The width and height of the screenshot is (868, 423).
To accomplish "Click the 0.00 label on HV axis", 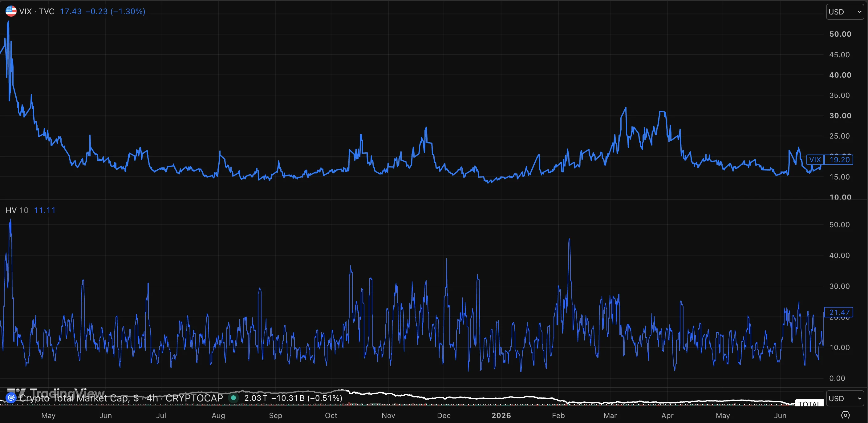I will click(x=837, y=378).
